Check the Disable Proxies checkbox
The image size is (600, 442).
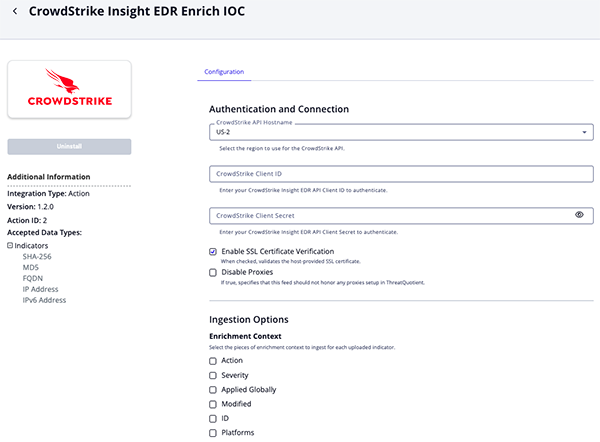(x=213, y=272)
